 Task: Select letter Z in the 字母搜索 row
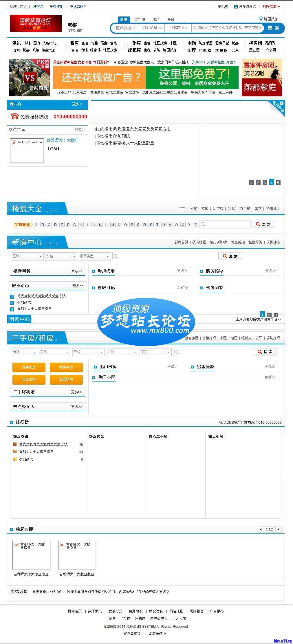(195, 225)
